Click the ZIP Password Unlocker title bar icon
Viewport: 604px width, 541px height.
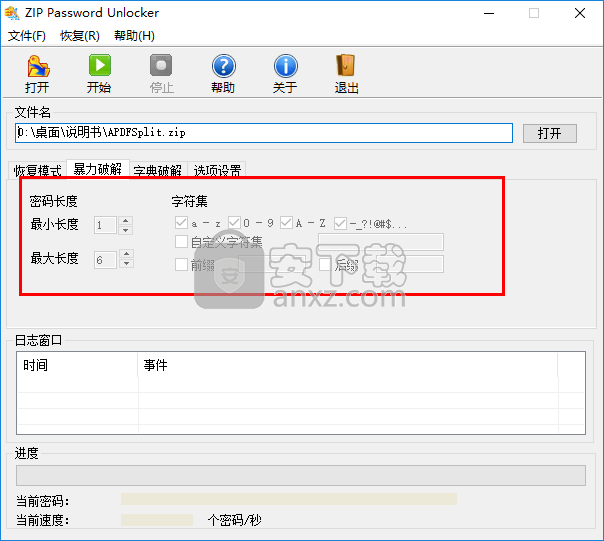12,13
